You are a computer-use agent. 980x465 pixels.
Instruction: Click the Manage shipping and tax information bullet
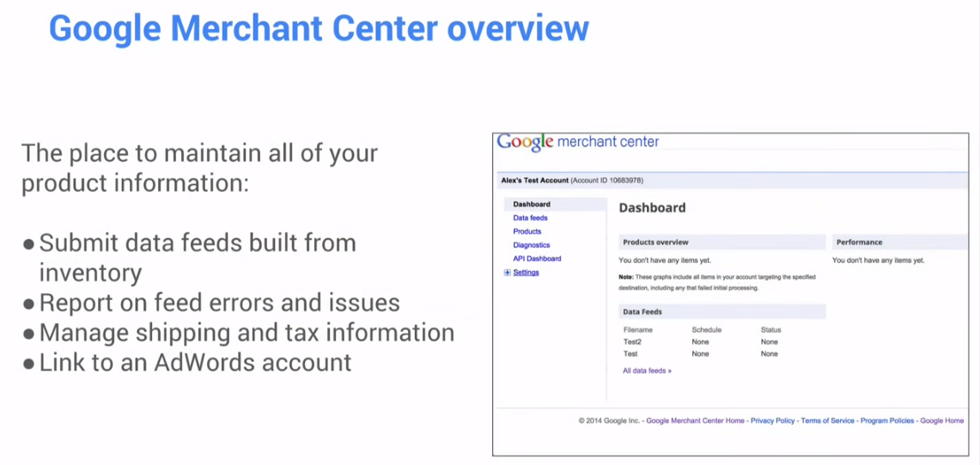(239, 333)
